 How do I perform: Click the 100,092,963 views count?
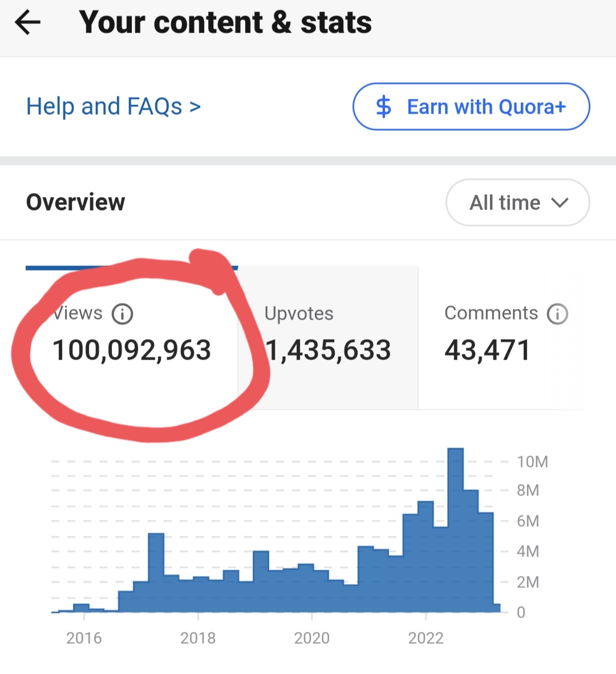tap(131, 350)
